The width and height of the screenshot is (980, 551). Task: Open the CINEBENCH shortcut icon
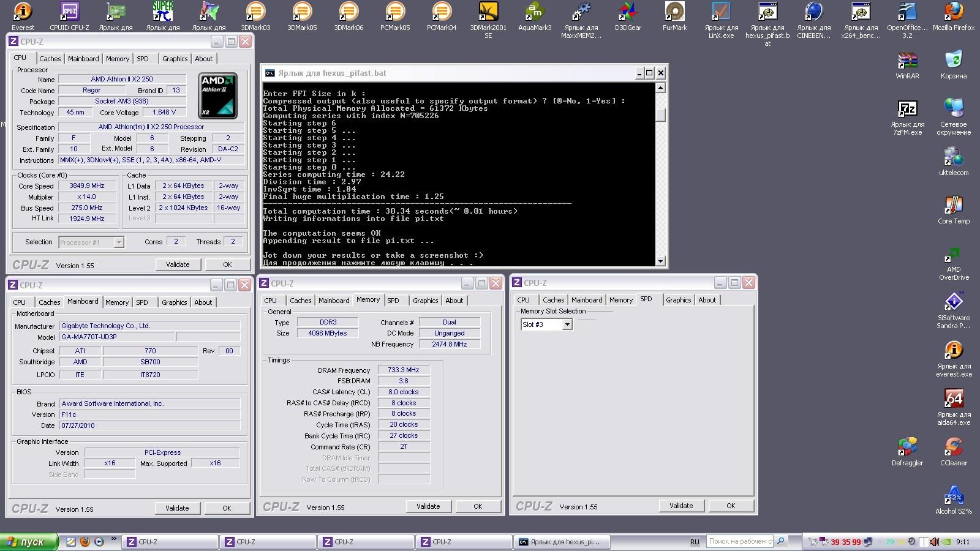click(814, 20)
